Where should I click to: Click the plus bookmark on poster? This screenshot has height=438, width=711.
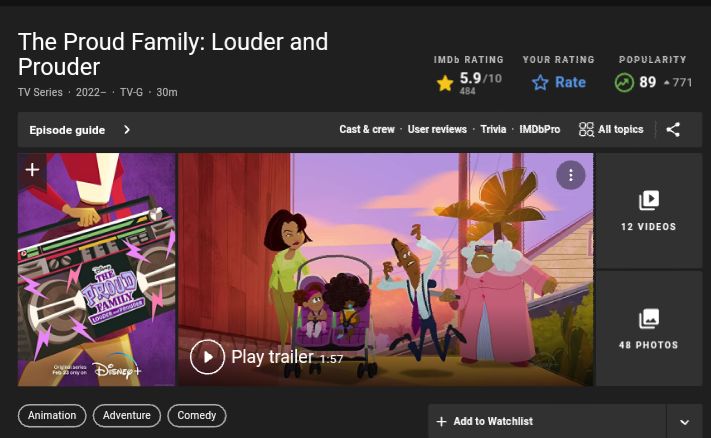click(x=32, y=170)
